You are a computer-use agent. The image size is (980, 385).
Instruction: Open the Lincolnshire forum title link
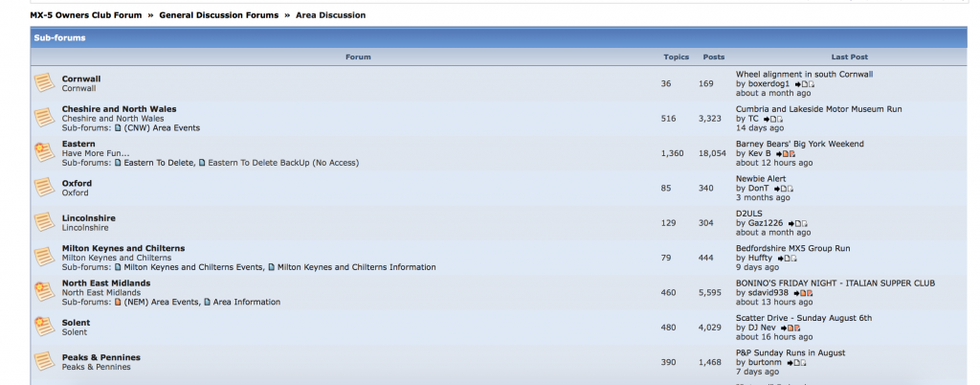coord(88,218)
